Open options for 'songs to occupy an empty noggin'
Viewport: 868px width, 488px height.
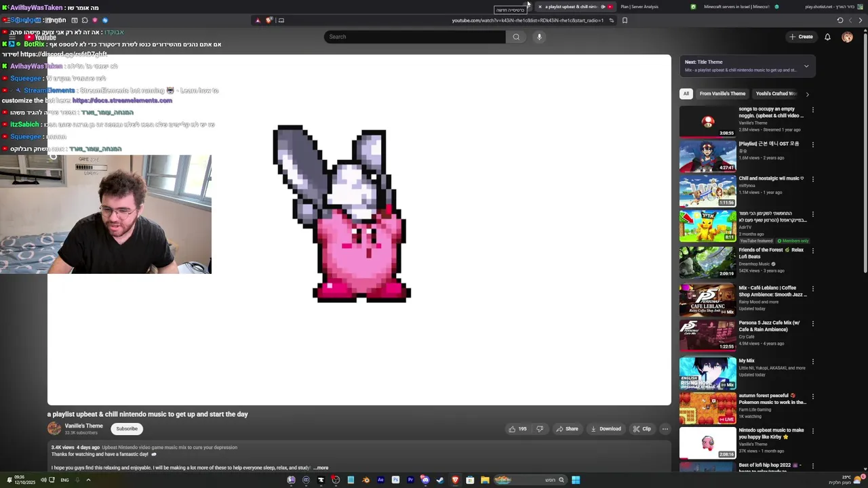point(812,110)
